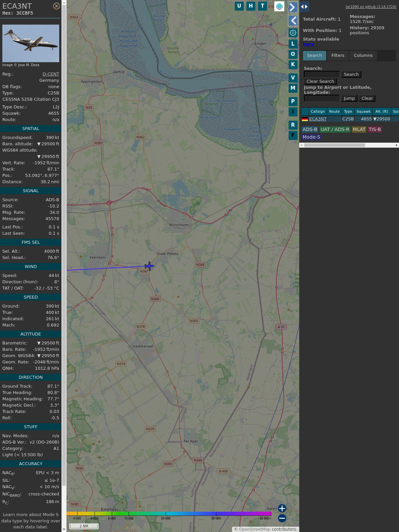Click the R map button
The height and width of the screenshot is (532, 399).
293,125
